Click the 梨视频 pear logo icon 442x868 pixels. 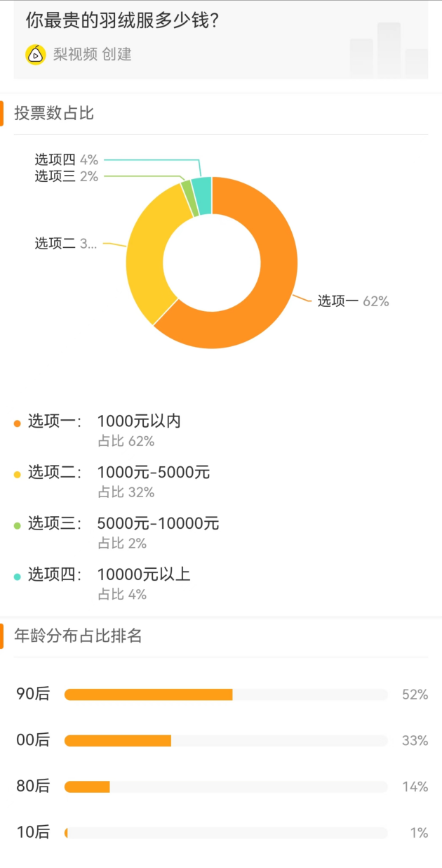[35, 54]
